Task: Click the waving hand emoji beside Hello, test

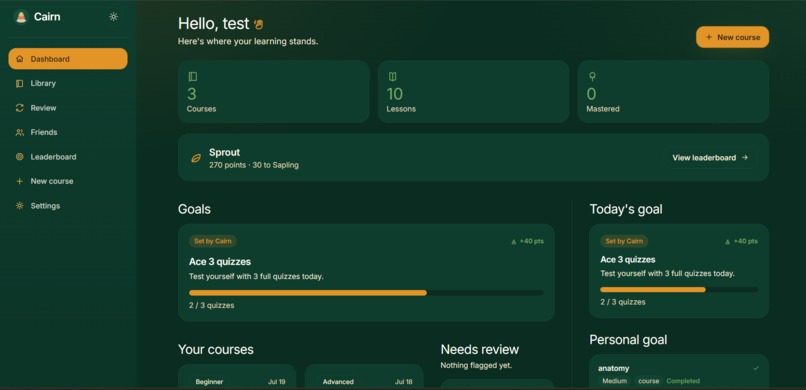Action: point(259,24)
